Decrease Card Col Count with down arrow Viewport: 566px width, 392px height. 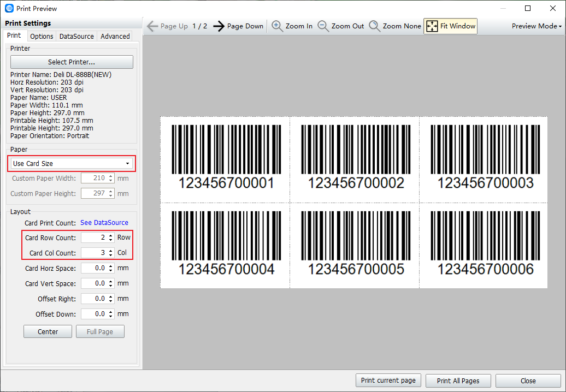tap(111, 256)
